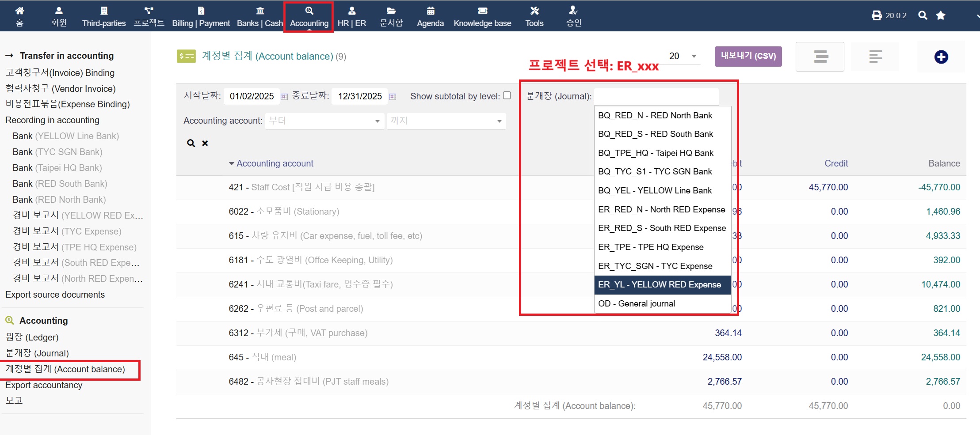The height and width of the screenshot is (435, 980).
Task: Click the filter search magnifier icon
Action: tap(191, 143)
